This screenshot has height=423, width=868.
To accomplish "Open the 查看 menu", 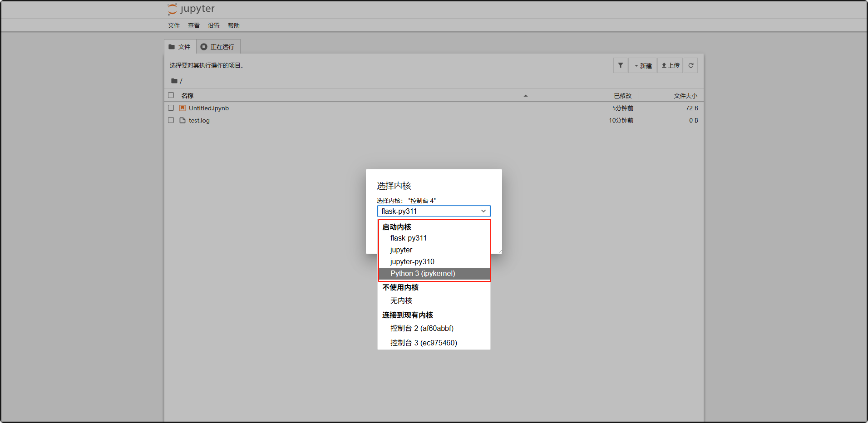I will click(194, 25).
